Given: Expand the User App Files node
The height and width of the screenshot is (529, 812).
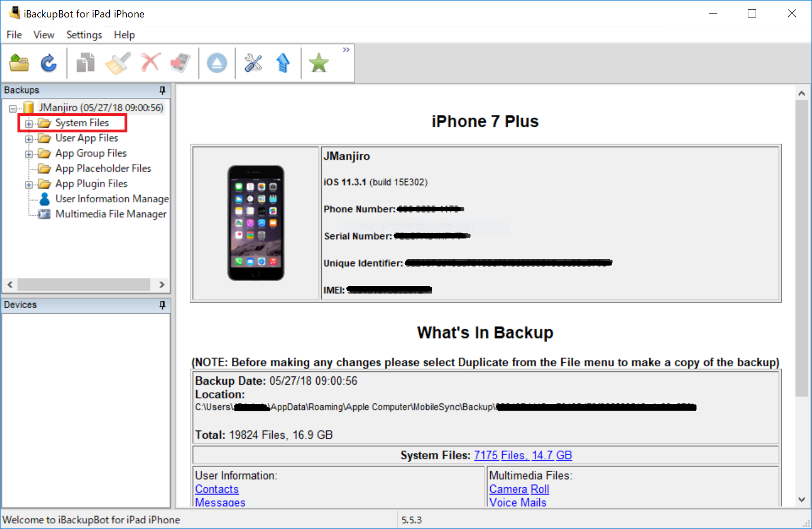Looking at the screenshot, I should coord(29,139).
